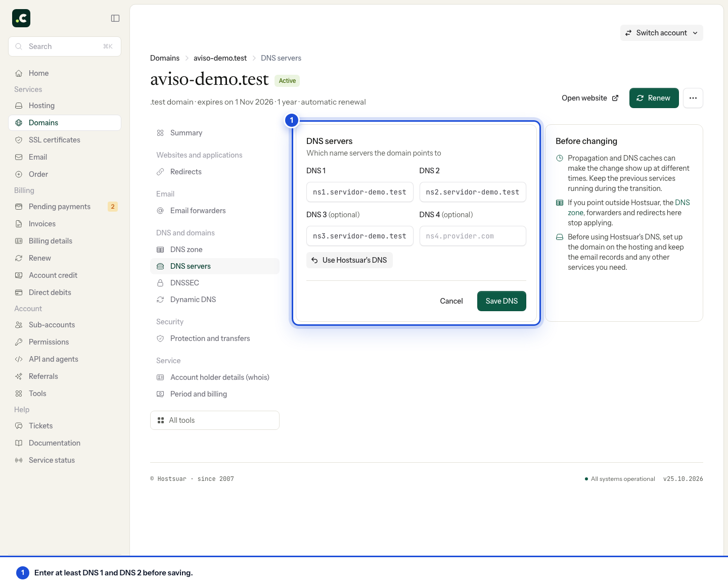Click the All tools button
728x588 pixels.
[x=215, y=420]
